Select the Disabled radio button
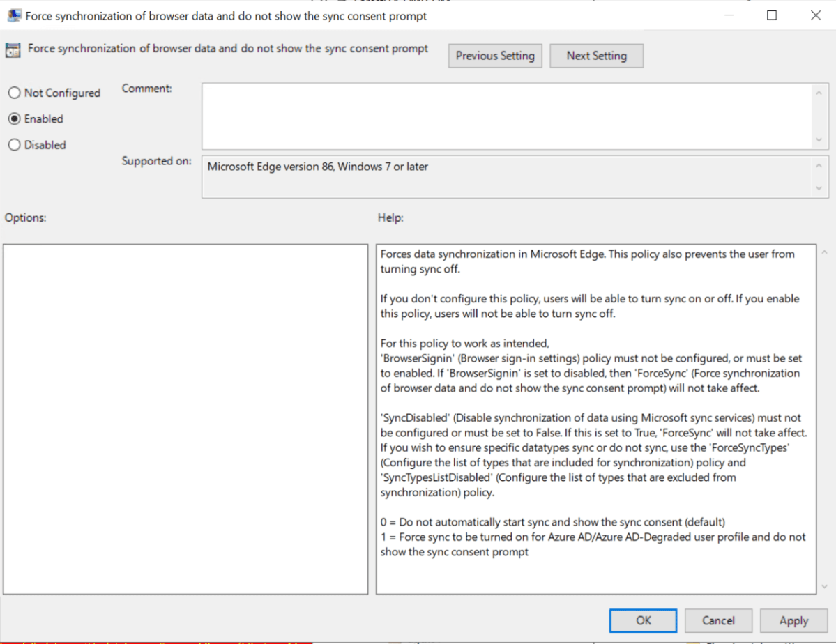The image size is (836, 644). (13, 145)
